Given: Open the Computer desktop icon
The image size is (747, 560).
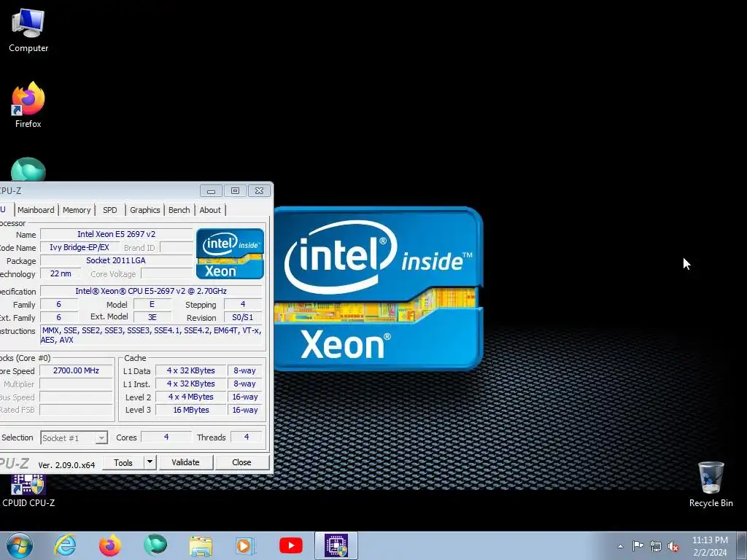Looking at the screenshot, I should pyautogui.click(x=28, y=31).
